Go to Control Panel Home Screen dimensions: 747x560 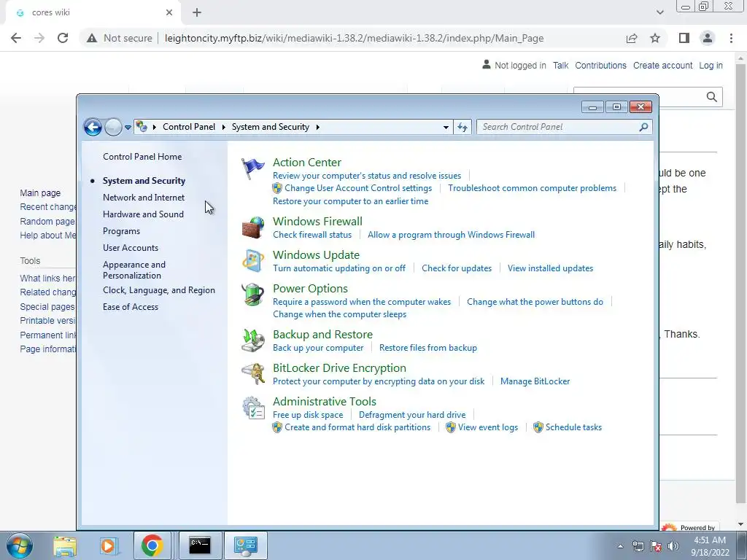pos(142,157)
